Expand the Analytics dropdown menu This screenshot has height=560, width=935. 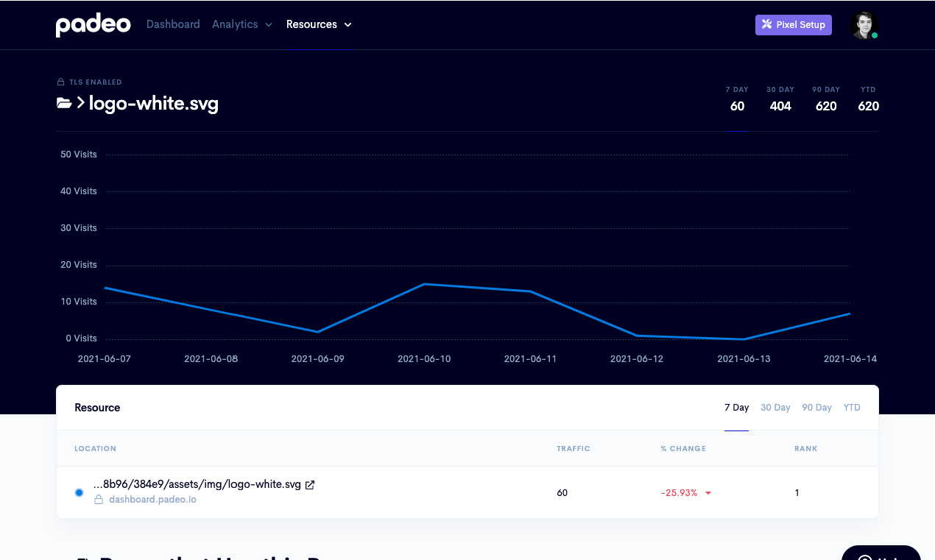pyautogui.click(x=242, y=24)
